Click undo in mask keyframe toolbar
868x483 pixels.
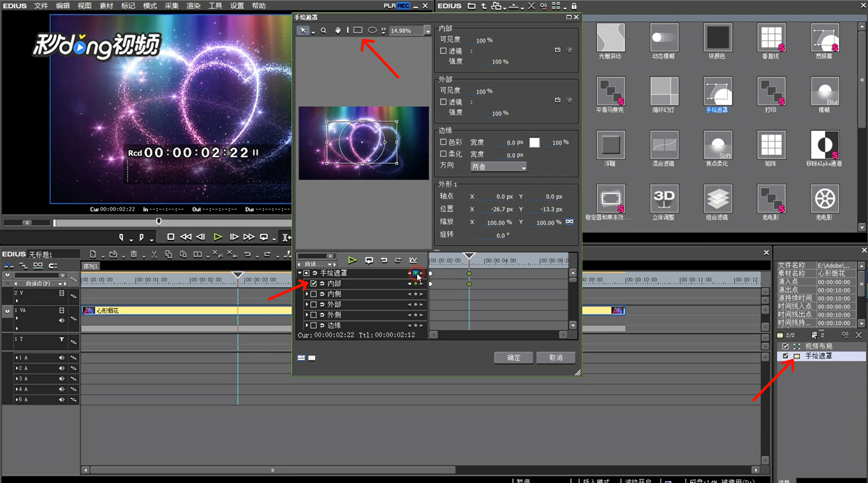click(384, 260)
